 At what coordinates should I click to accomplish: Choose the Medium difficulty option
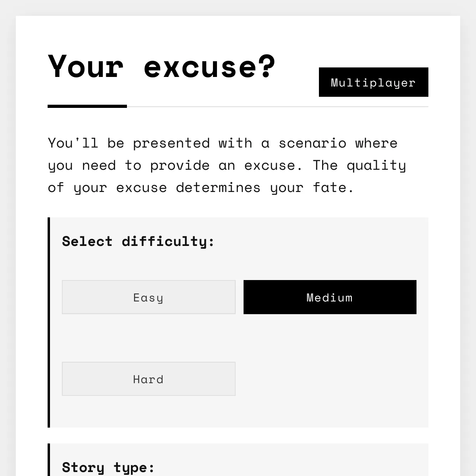[330, 297]
